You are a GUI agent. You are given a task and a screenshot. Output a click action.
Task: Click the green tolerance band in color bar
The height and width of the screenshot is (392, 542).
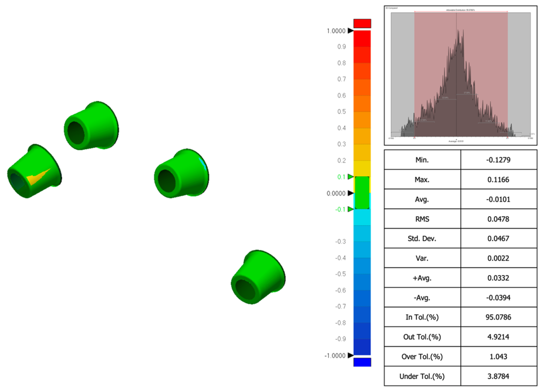362,193
